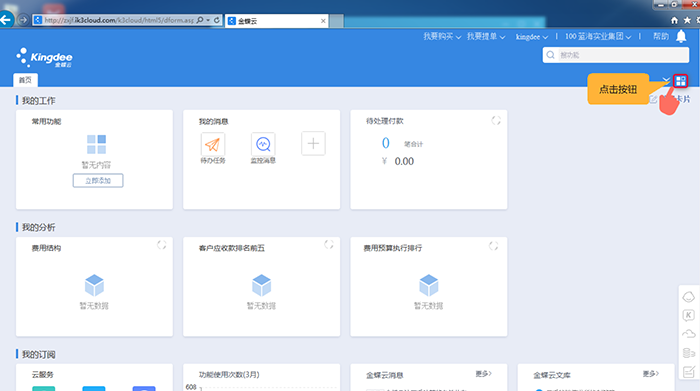Expand the 我要购买 dropdown
Image resolution: width=700 pixels, height=391 pixels.
(x=442, y=37)
